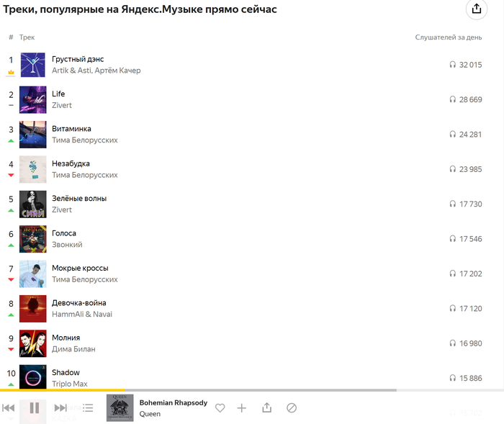Open artist Artik & Asti, Артём Качер
This screenshot has width=504, height=424.
[x=96, y=71]
